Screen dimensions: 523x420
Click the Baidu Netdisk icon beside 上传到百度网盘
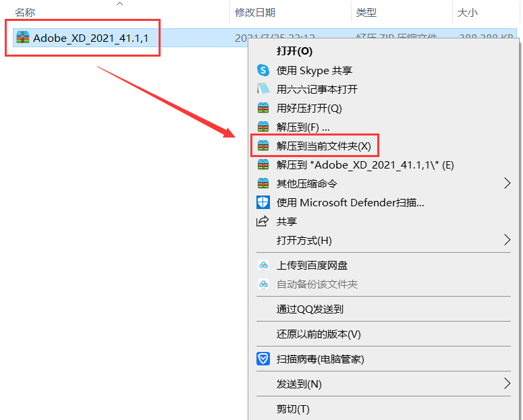pos(263,266)
